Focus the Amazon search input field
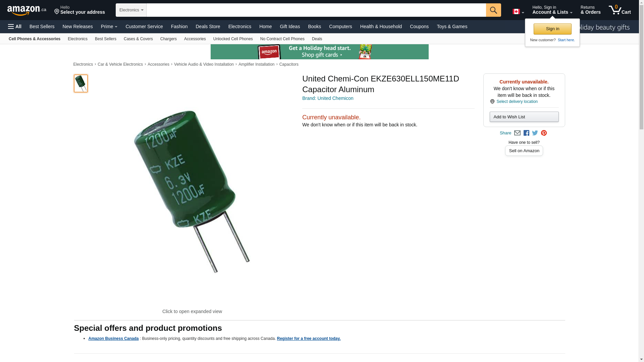 click(x=316, y=10)
